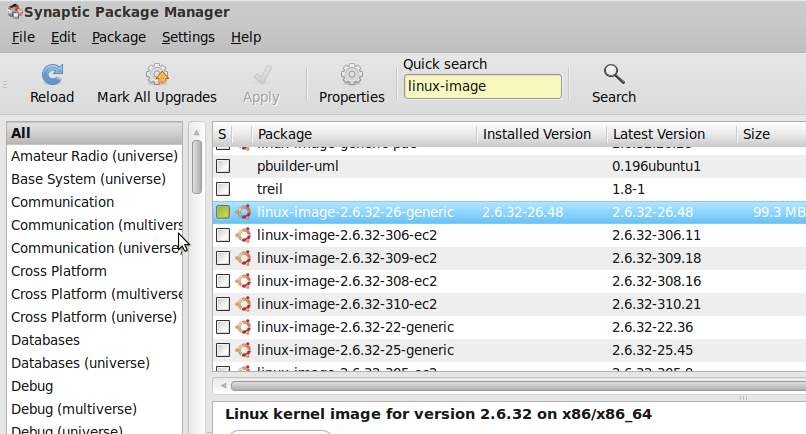Toggle status checkbox for pbuilder-uml

pyautogui.click(x=223, y=166)
